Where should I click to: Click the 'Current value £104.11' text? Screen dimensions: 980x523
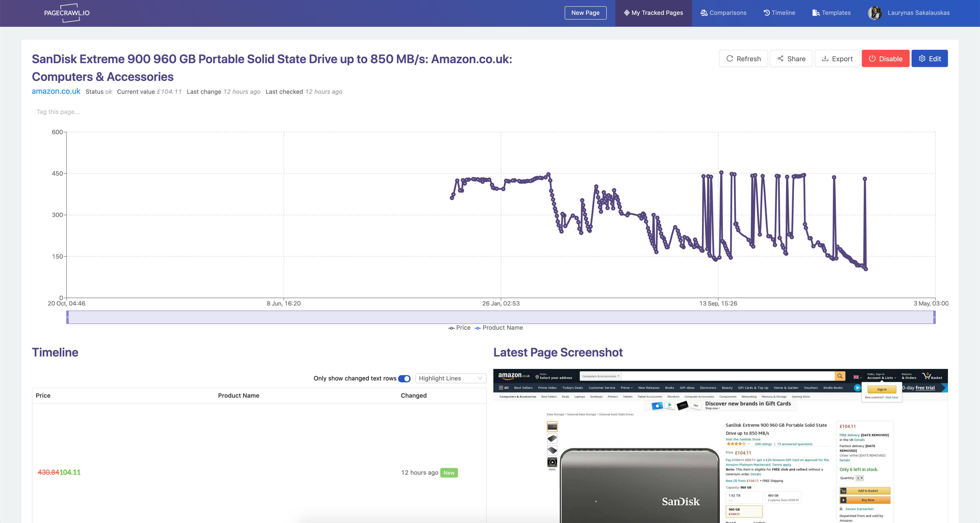(149, 92)
